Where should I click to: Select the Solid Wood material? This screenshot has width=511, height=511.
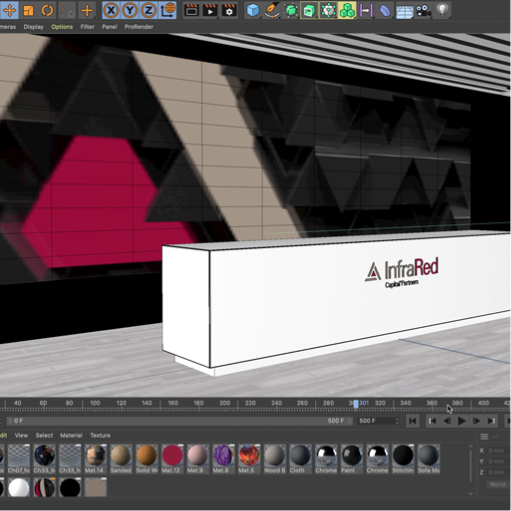pyautogui.click(x=147, y=459)
